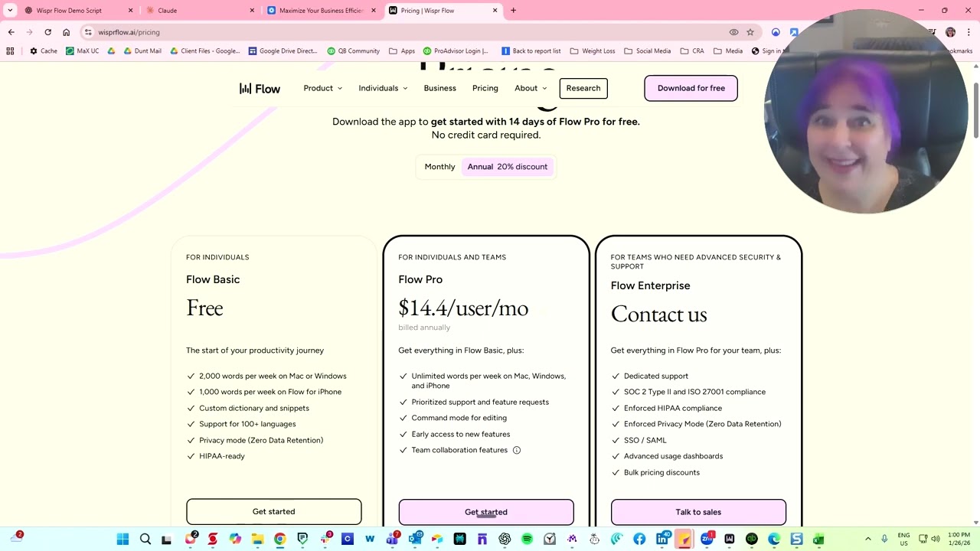Screen dimensions: 980x551
Task: Open Back to report list bookmark
Action: click(x=531, y=51)
